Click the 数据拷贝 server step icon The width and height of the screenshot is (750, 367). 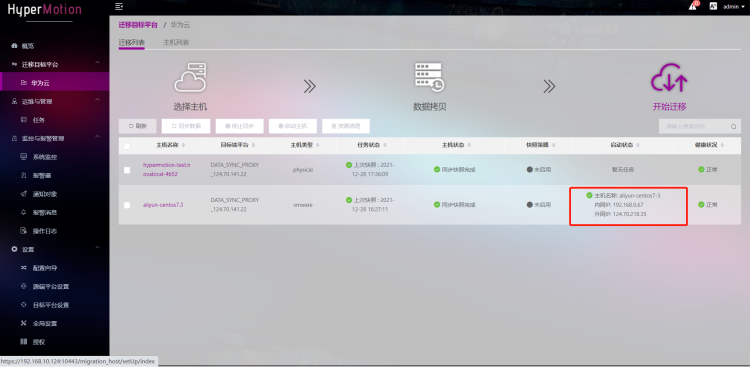pyautogui.click(x=429, y=77)
